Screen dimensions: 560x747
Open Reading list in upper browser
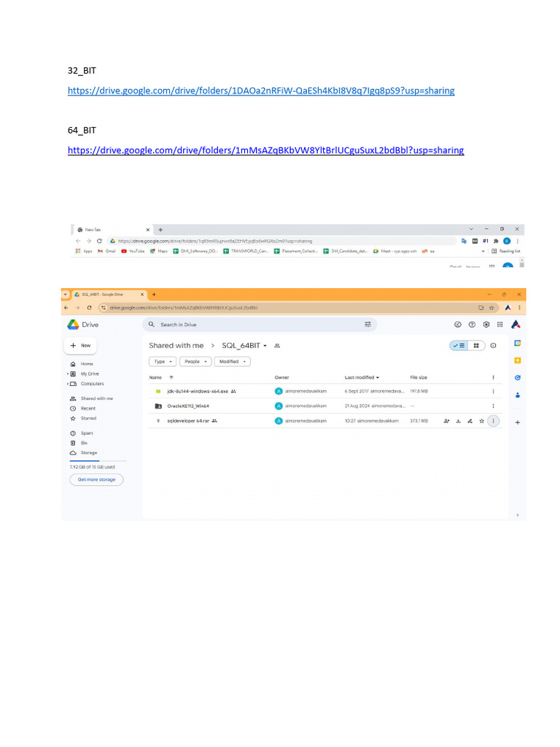pyautogui.click(x=506, y=251)
